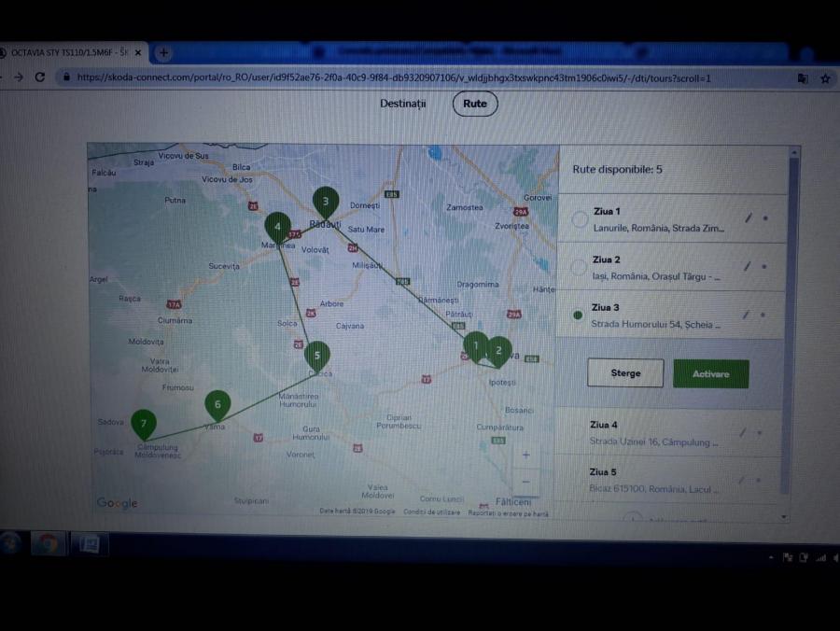Zoom in the map with plus button
Screen dimensions: 840x631
525,455
